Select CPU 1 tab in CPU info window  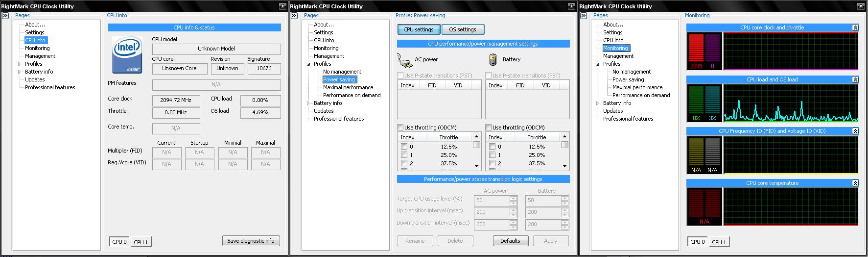pos(141,242)
